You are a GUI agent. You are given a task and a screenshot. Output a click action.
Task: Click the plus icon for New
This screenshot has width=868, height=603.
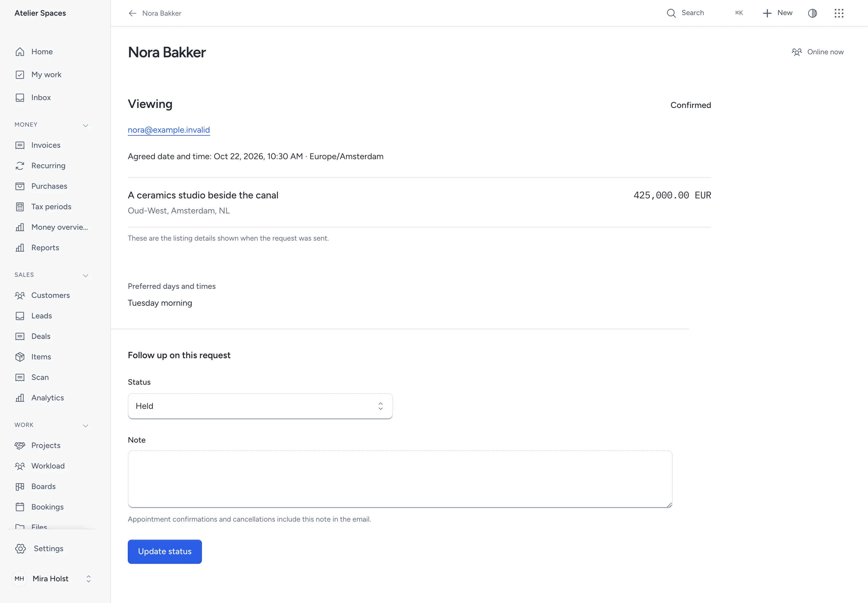[767, 13]
